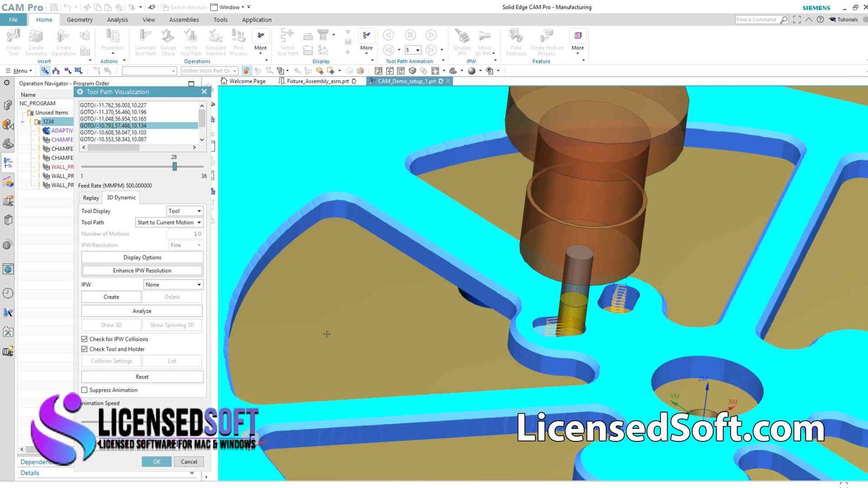Screen dimensions: 868x488
Task: Click the GOTO list vertical scrollbar down arrow
Action: pos(202,139)
